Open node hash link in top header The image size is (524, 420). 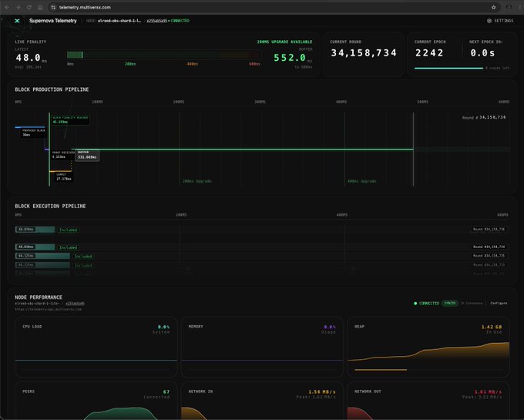click(156, 21)
